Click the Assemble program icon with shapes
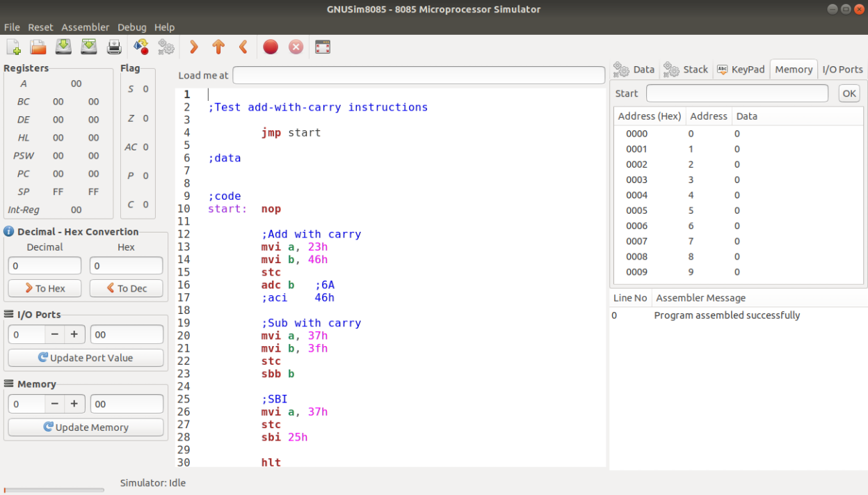Screen dimensions: 868x495 pyautogui.click(x=141, y=47)
